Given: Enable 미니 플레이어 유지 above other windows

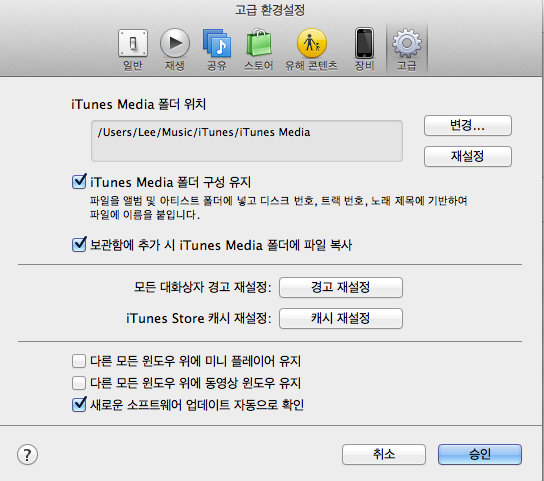Looking at the screenshot, I should coord(79,361).
